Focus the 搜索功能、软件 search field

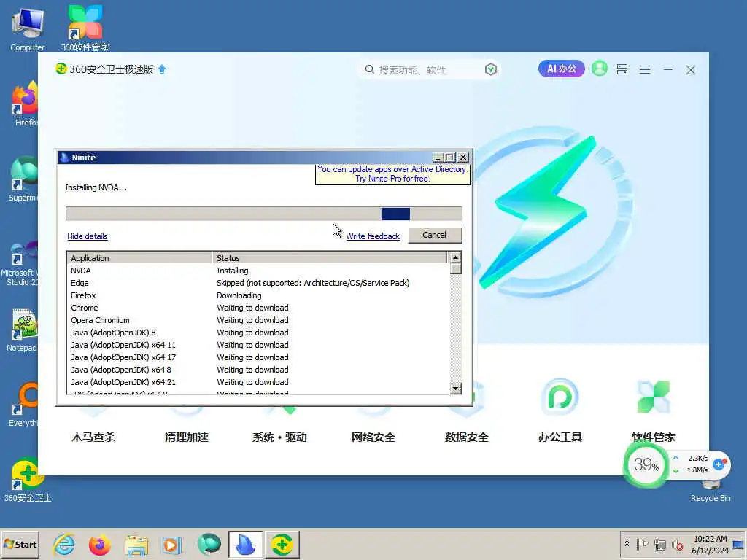(x=429, y=70)
